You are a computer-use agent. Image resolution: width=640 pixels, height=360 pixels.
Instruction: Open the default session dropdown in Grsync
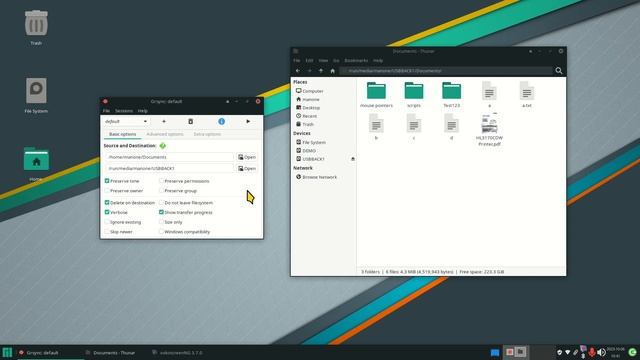[x=126, y=121]
